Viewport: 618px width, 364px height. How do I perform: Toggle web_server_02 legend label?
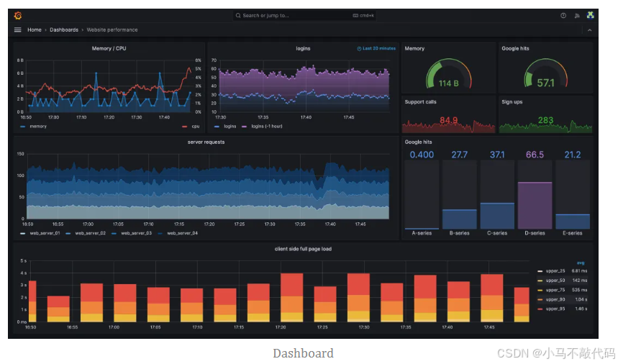pos(90,233)
